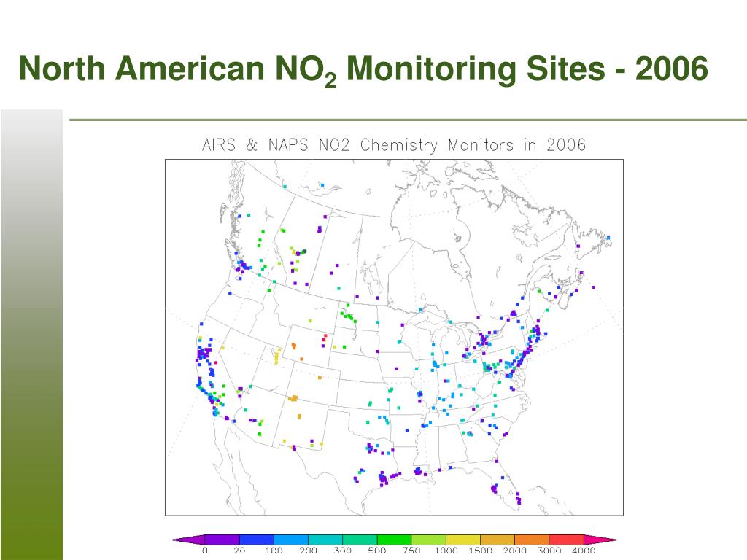
Task: Select the orange 2000–3000 colorbar segment
Action: coord(532,540)
